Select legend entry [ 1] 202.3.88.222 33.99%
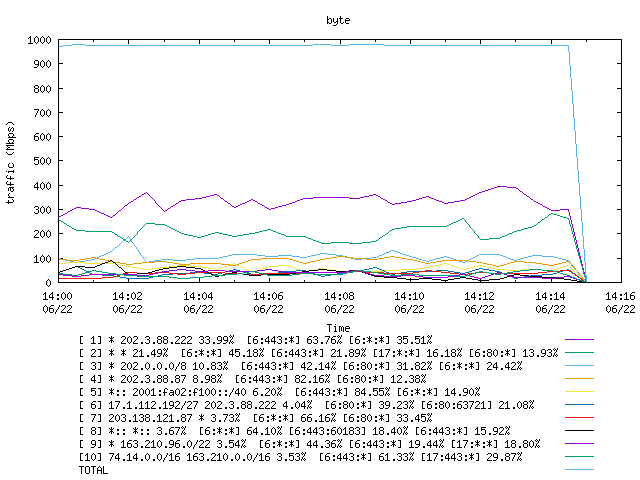640x480 pixels. (x=256, y=340)
